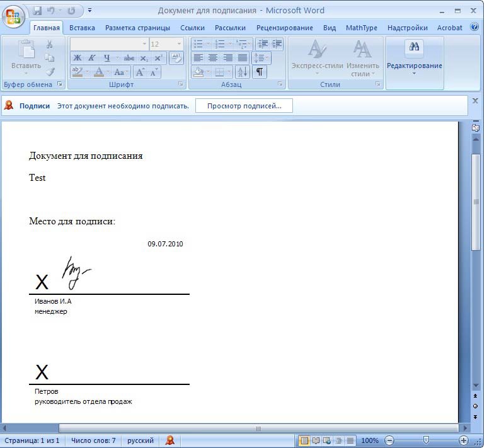Screen dimensions: 487x448
Task: Redo action in quick access toolbar
Action: 71,11
